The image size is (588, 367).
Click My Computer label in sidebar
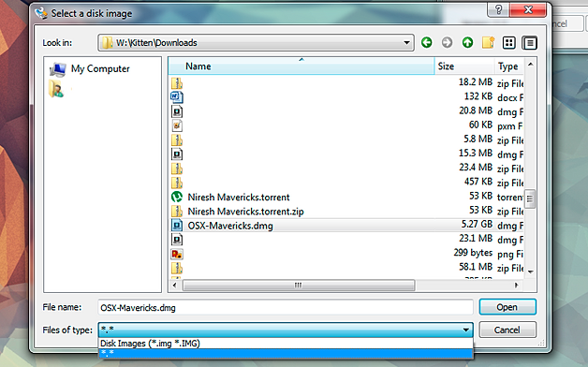tap(100, 69)
